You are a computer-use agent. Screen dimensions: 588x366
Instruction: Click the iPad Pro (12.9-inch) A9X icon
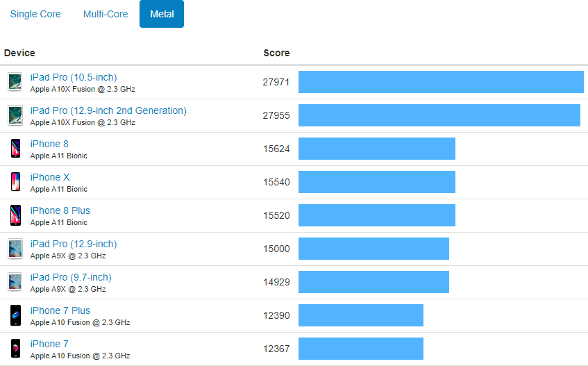[15, 249]
